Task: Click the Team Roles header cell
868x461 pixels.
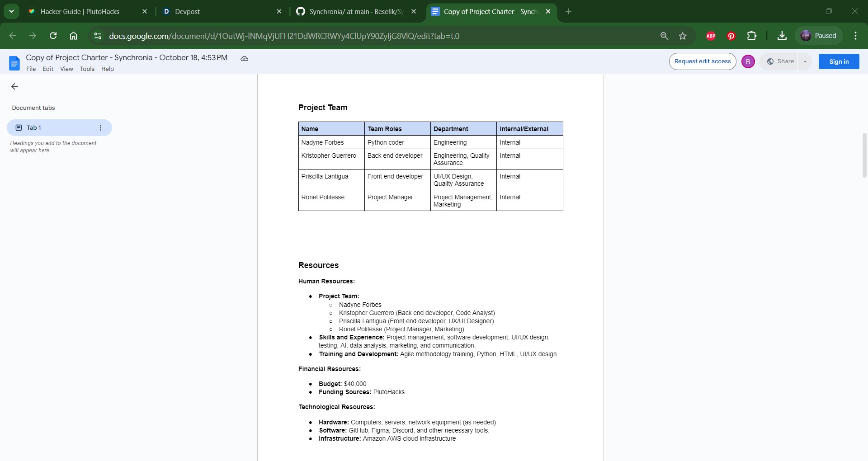Action: pos(397,129)
